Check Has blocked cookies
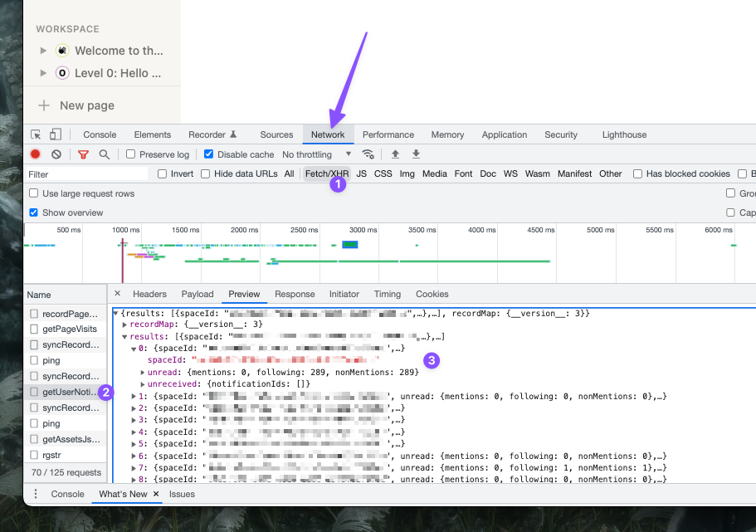This screenshot has height=532, width=756. (637, 173)
